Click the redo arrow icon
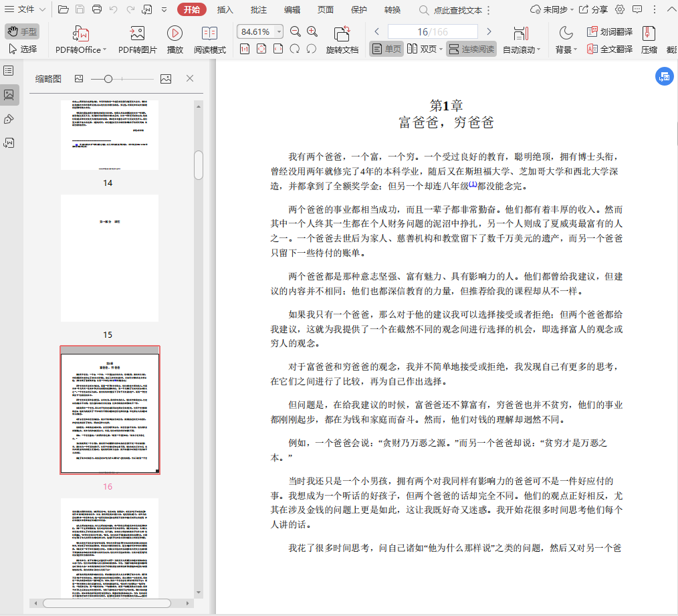 [x=130, y=9]
